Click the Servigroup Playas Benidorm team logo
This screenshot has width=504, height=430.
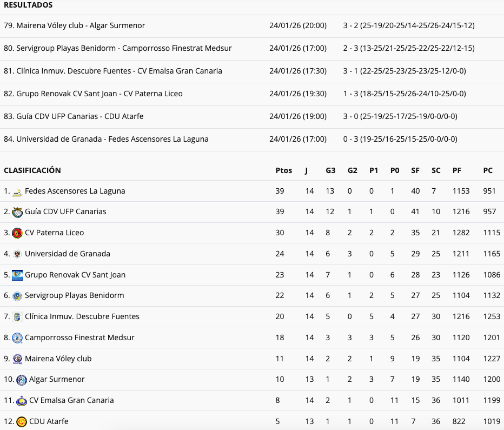[17, 296]
